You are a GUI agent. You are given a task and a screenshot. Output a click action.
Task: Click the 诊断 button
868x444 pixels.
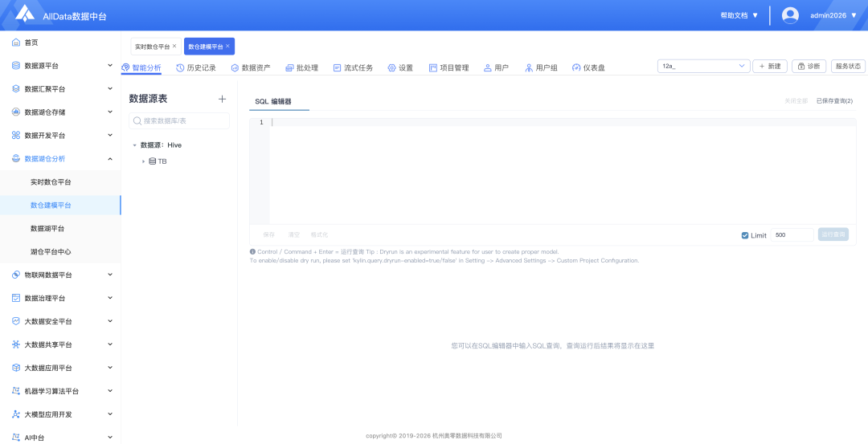click(x=809, y=67)
